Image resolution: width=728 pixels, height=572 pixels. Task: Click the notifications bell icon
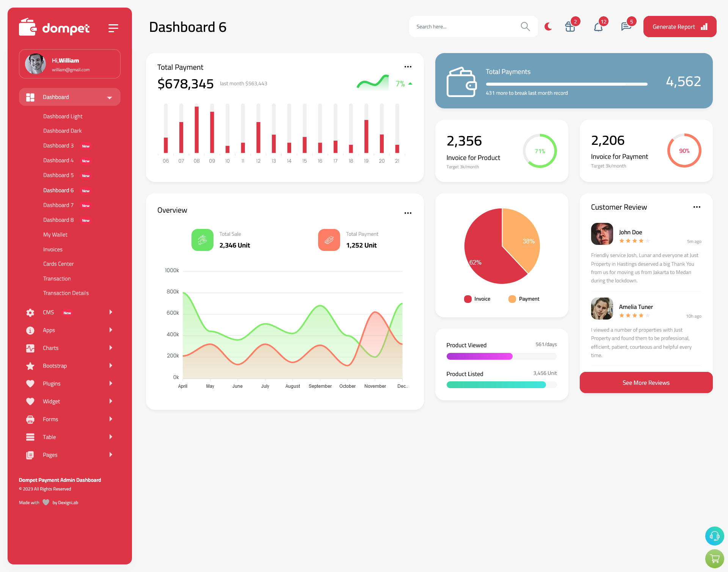click(598, 27)
